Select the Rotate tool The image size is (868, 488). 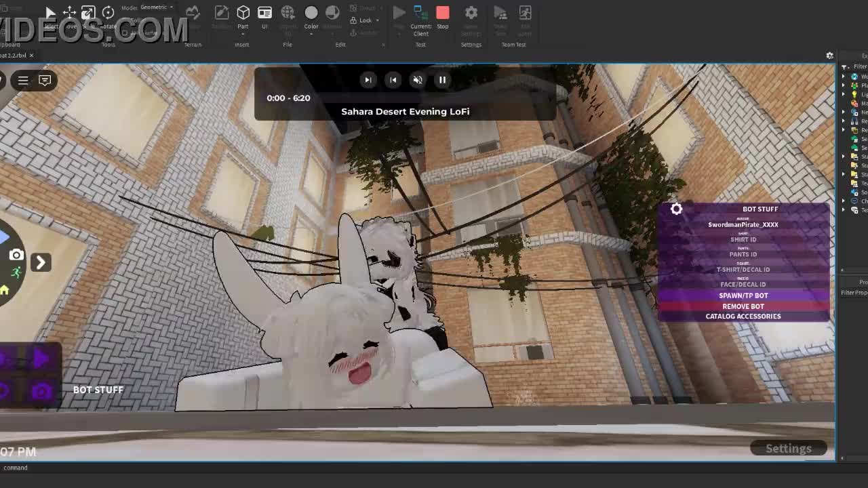point(108,14)
